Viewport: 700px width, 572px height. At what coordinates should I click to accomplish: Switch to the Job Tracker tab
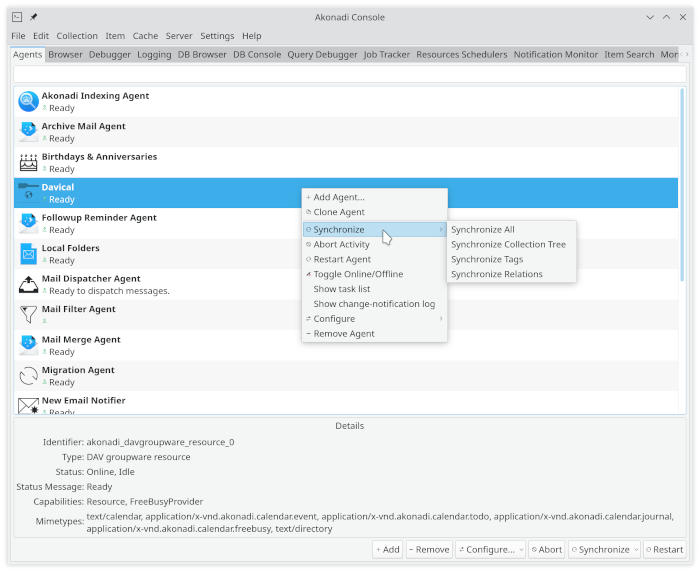coord(387,54)
